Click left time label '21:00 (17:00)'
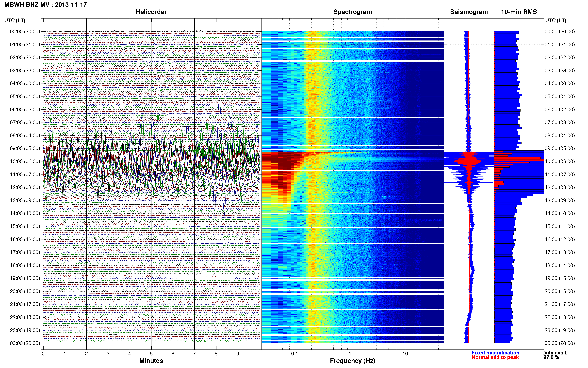Viewport: 588px width, 368px height. 25,304
